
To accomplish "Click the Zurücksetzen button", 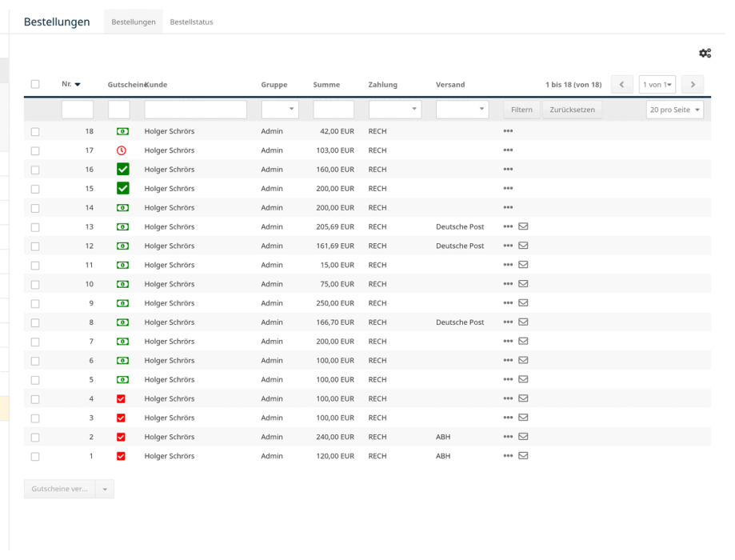I will pyautogui.click(x=573, y=110).
